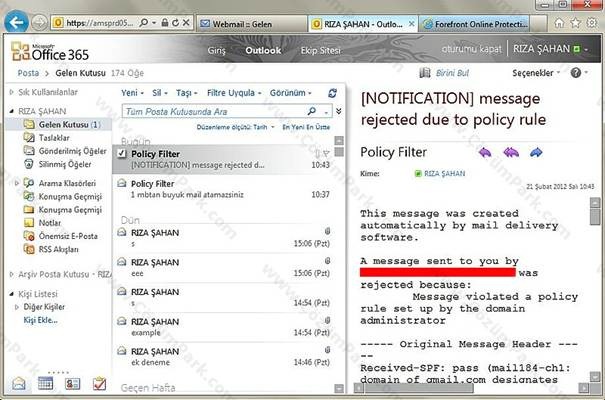Click the message list vertical scrollbar thumb
Viewport: 605px width, 400px height.
pos(339,152)
